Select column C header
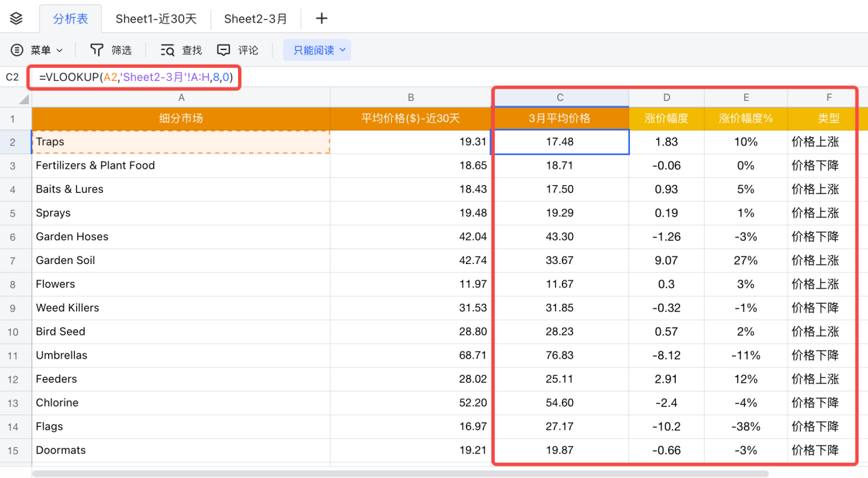 pyautogui.click(x=560, y=97)
